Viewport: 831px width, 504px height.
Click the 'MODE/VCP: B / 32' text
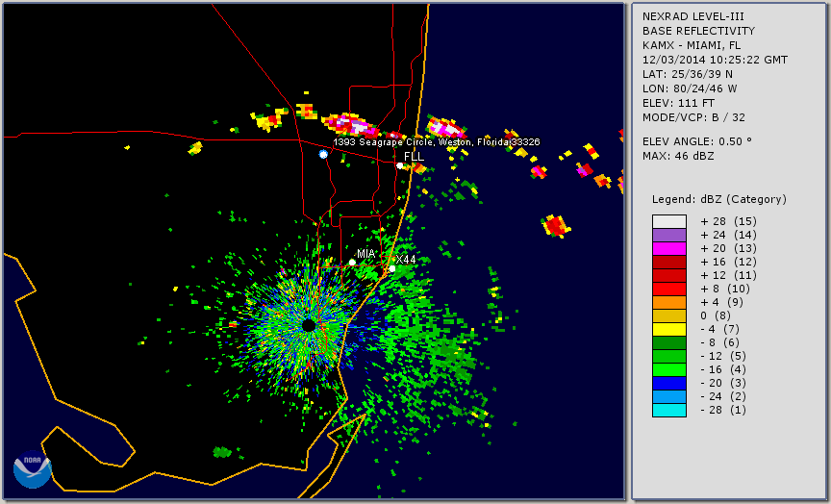pos(693,117)
